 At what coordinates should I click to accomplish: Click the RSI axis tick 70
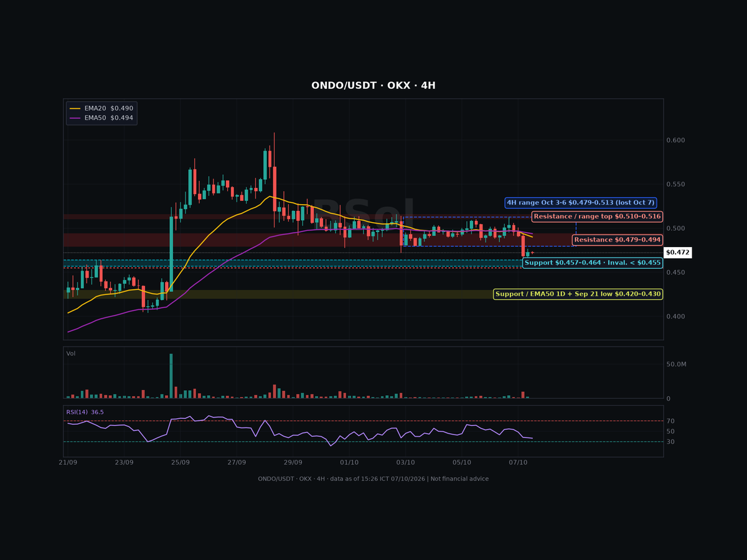(x=670, y=421)
